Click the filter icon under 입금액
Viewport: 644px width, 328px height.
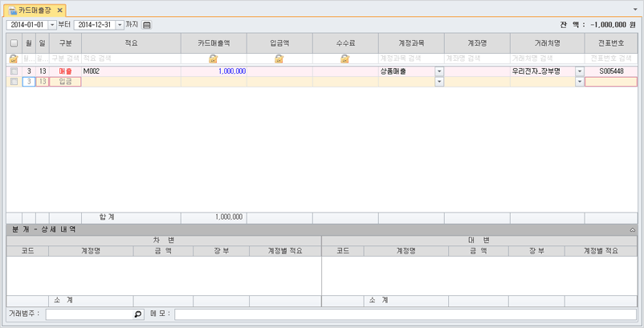click(279, 59)
